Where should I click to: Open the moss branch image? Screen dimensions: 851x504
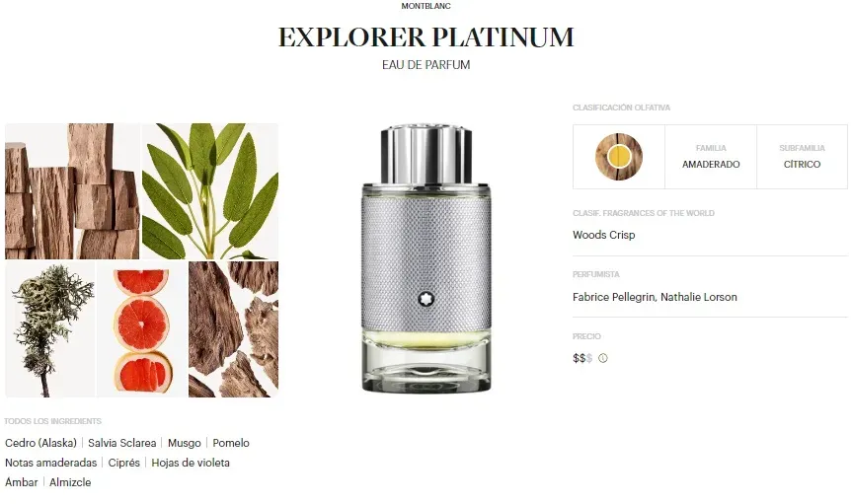click(x=50, y=329)
